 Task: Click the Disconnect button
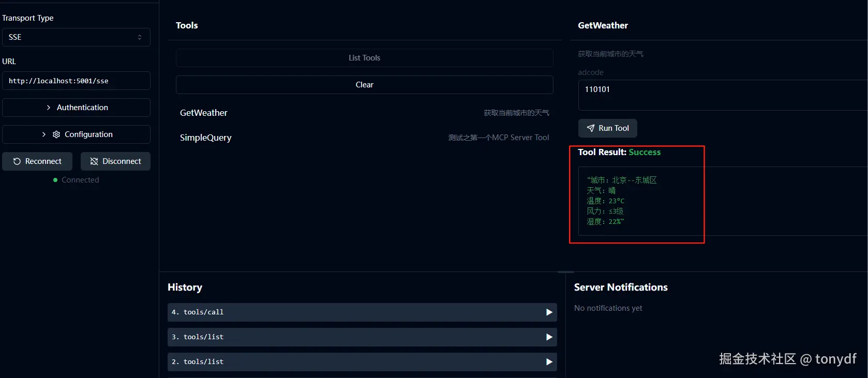[x=115, y=161]
